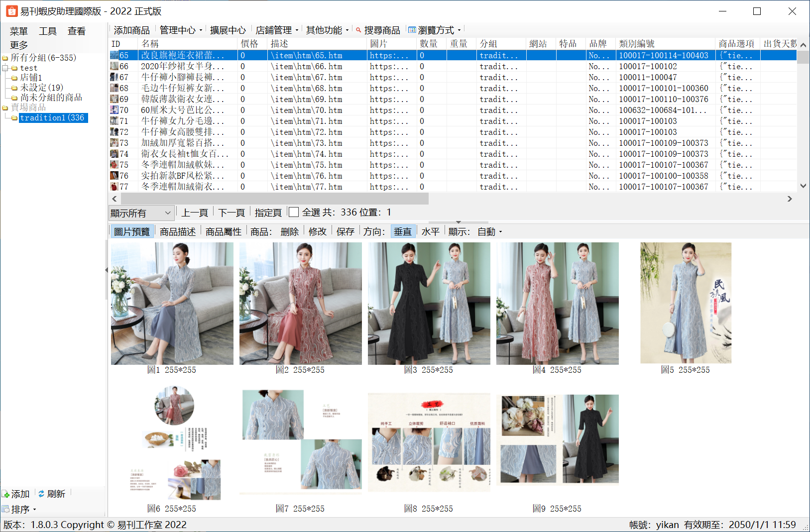Switch image direction to 水平
Viewport: 810px width, 532px height.
click(430, 232)
